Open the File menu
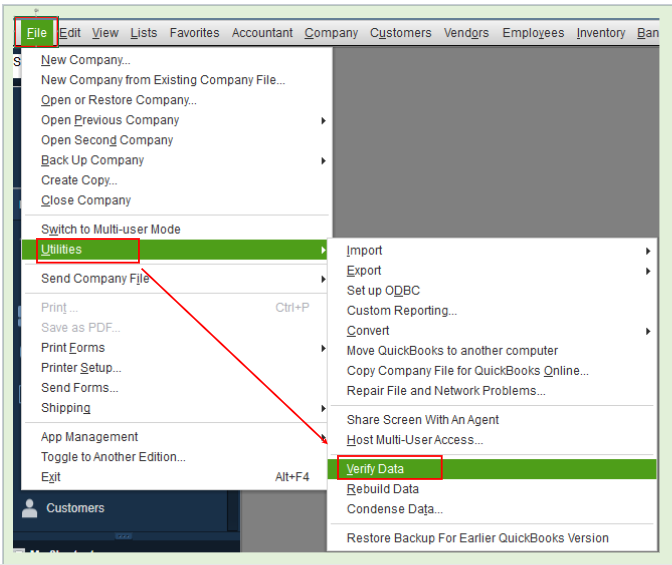The width and height of the screenshot is (672, 565). point(36,33)
